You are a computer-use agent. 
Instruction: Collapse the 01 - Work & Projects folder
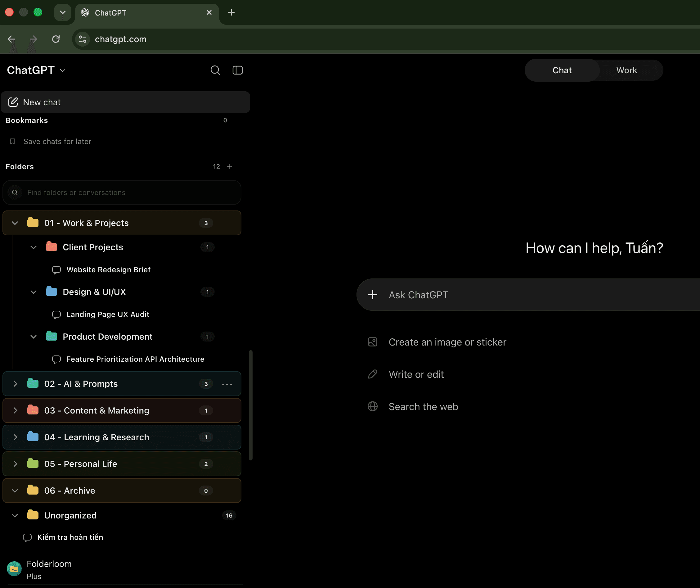(15, 223)
